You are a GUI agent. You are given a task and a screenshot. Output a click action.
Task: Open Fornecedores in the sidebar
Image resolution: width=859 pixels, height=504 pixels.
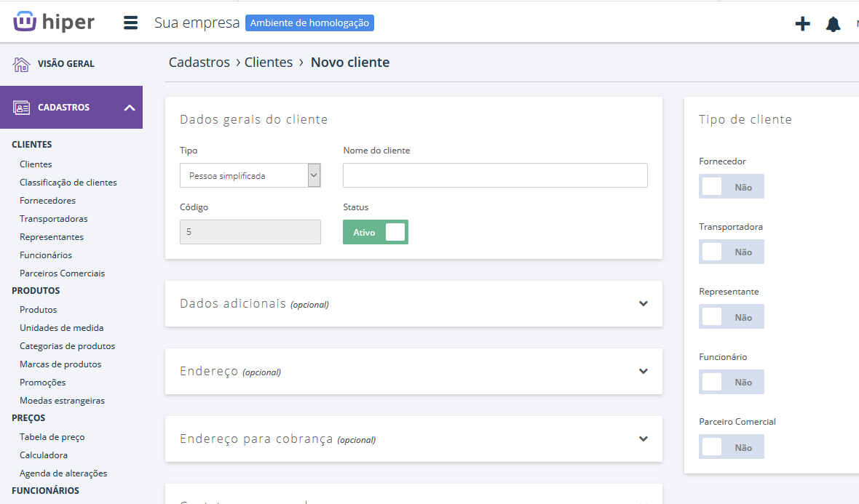tap(47, 201)
